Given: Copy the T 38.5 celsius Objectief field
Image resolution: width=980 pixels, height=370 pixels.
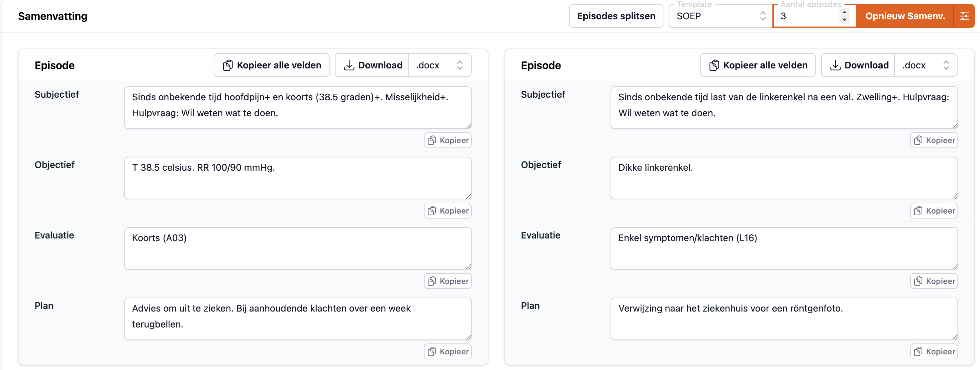Looking at the screenshot, I should 447,211.
